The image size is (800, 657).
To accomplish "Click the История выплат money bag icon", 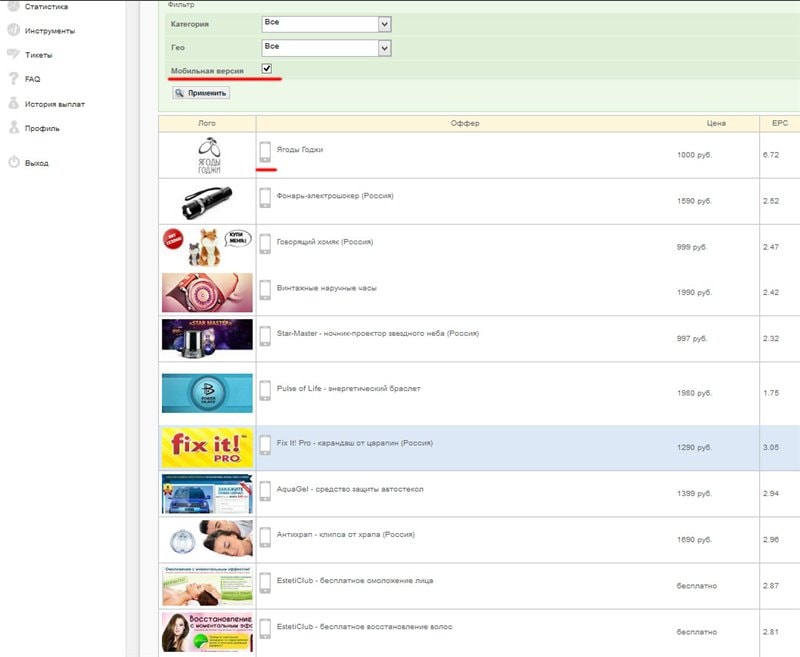I will point(14,103).
